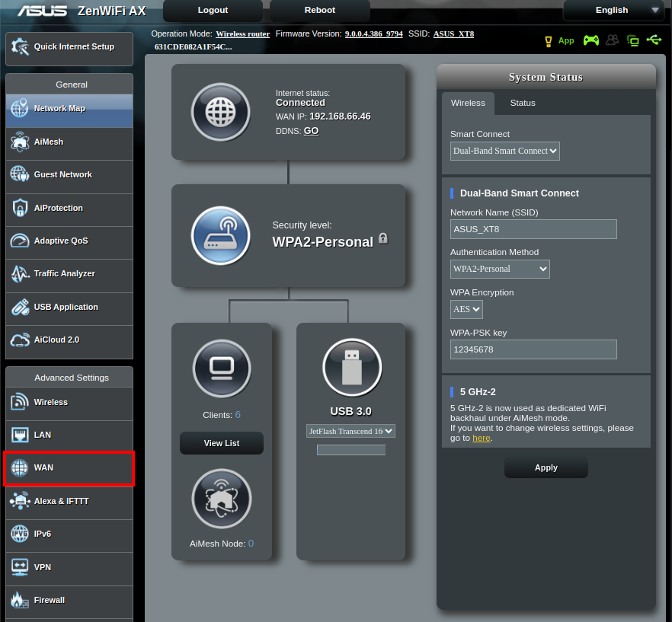672x622 pixels.
Task: Click the USB status icon in header
Action: tap(654, 40)
